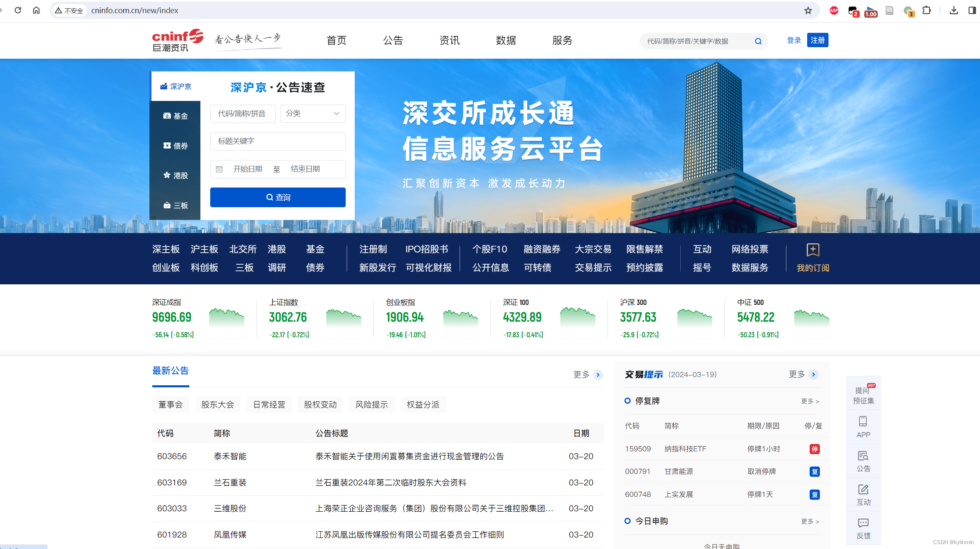Bookmark this page with the star icon
Screen dimensions: 980x549
pyautogui.click(x=808, y=10)
